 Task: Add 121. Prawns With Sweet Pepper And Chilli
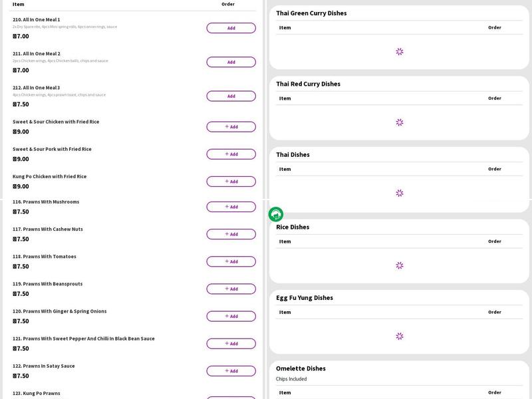(x=231, y=343)
